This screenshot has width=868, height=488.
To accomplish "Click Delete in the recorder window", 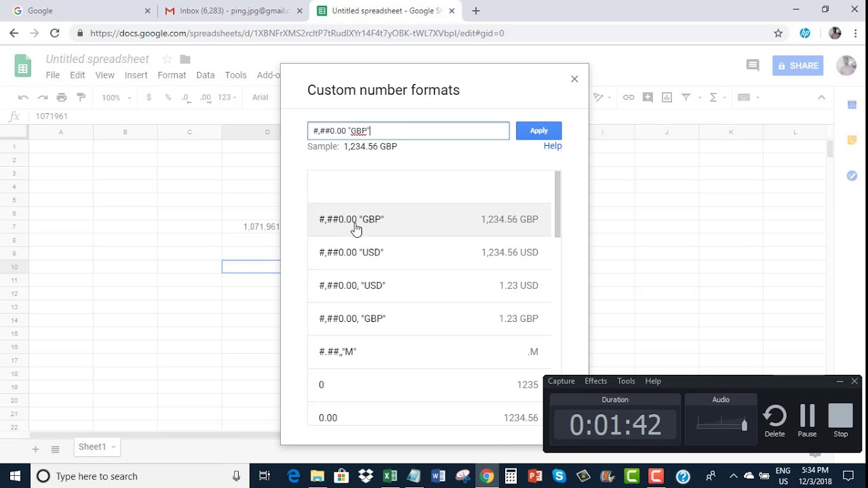I will 774,421.
